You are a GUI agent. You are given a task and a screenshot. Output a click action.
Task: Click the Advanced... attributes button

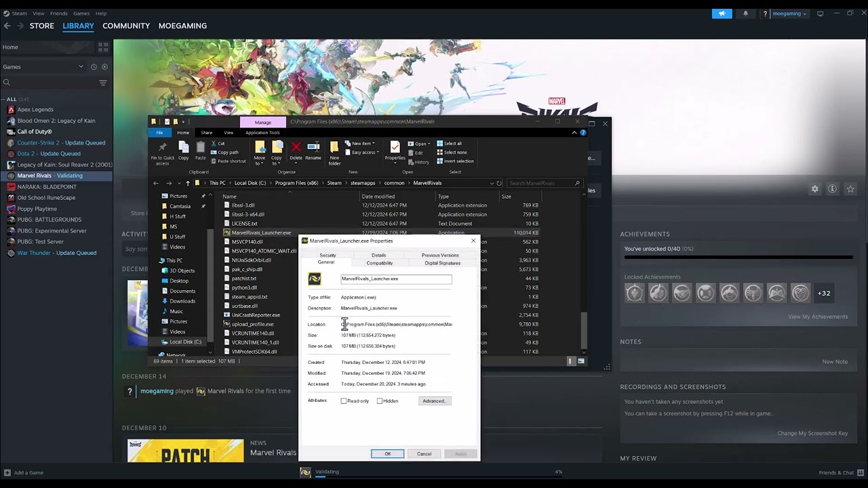coord(434,401)
